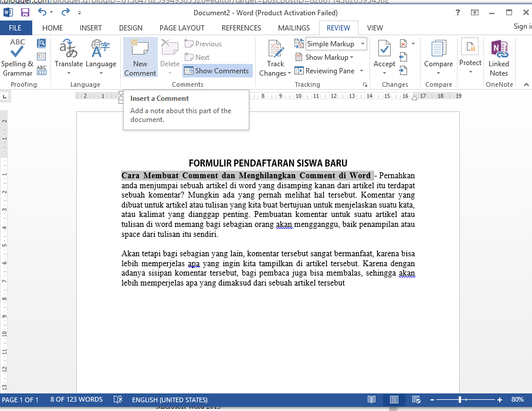
Task: Click the zoom out minus button
Action: [432, 400]
